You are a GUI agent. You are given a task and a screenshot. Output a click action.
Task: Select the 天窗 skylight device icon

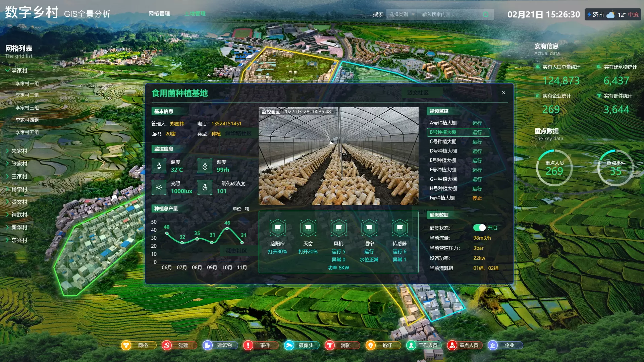308,228
